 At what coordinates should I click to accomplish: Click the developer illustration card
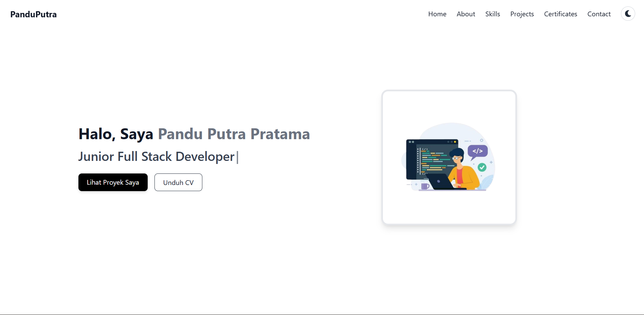click(x=449, y=157)
